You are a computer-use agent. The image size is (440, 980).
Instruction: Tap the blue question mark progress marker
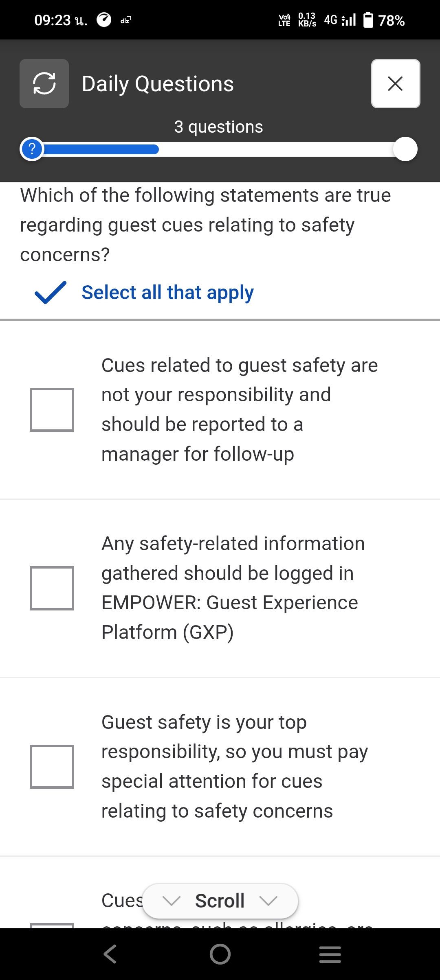pyautogui.click(x=32, y=149)
